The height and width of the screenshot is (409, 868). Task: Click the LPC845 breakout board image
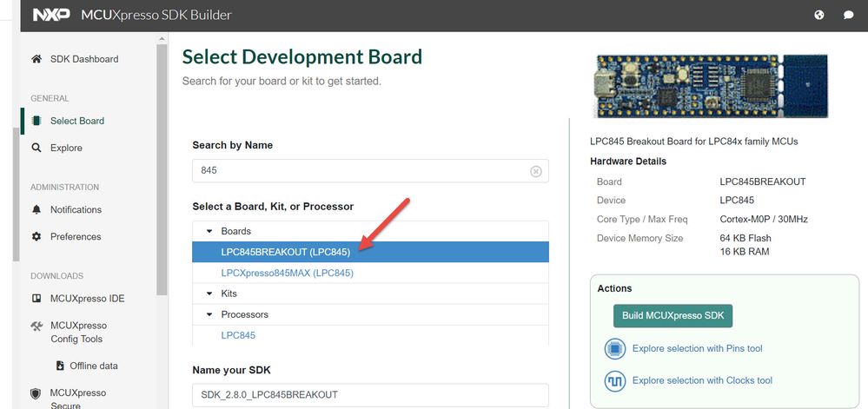point(711,85)
